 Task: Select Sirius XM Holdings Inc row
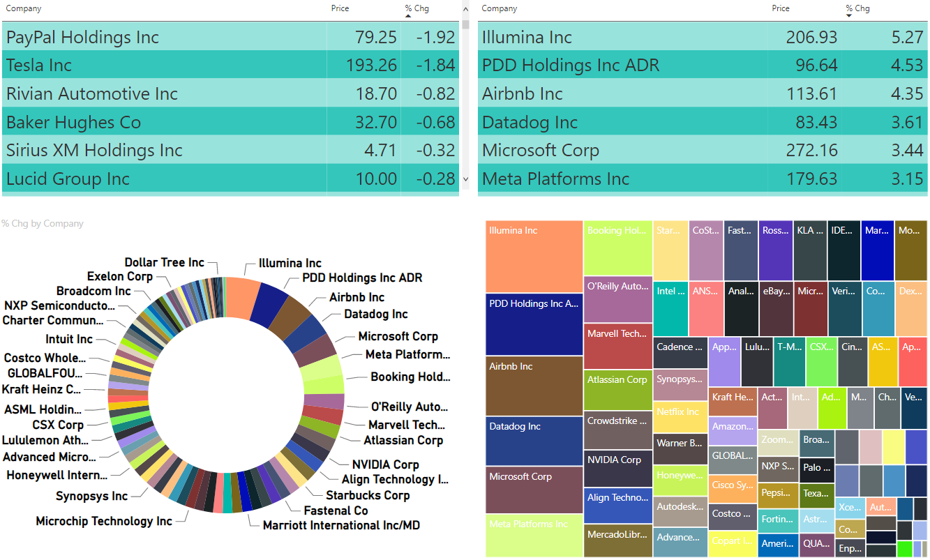pos(230,150)
